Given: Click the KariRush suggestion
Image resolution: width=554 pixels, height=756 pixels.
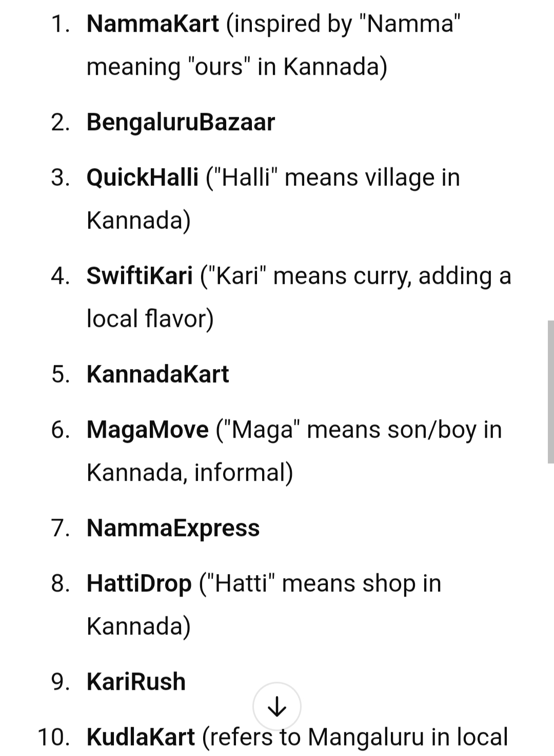Looking at the screenshot, I should coord(136,682).
